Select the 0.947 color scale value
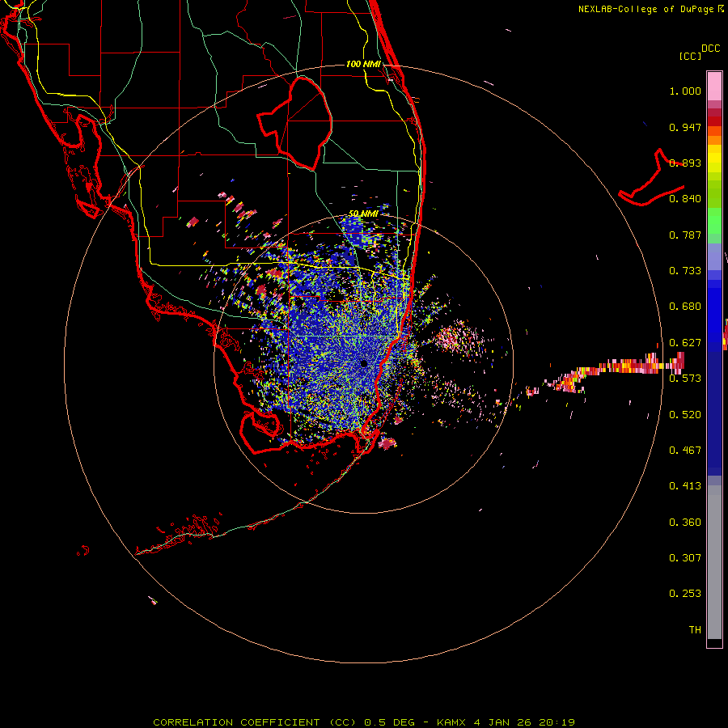The image size is (728, 728). point(685,127)
